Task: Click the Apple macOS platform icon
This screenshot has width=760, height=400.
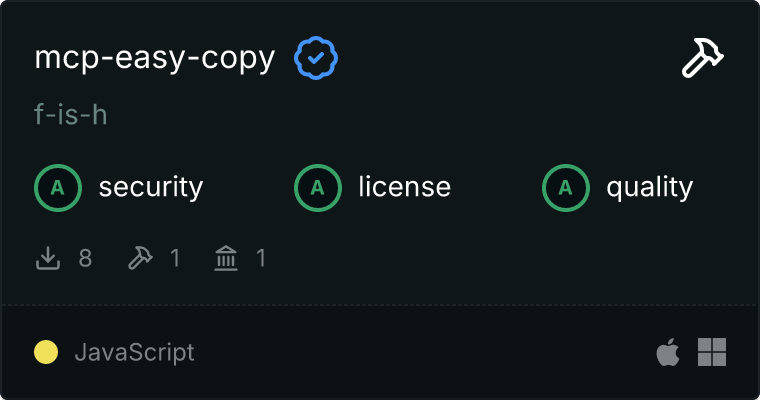Action: pyautogui.click(x=668, y=352)
